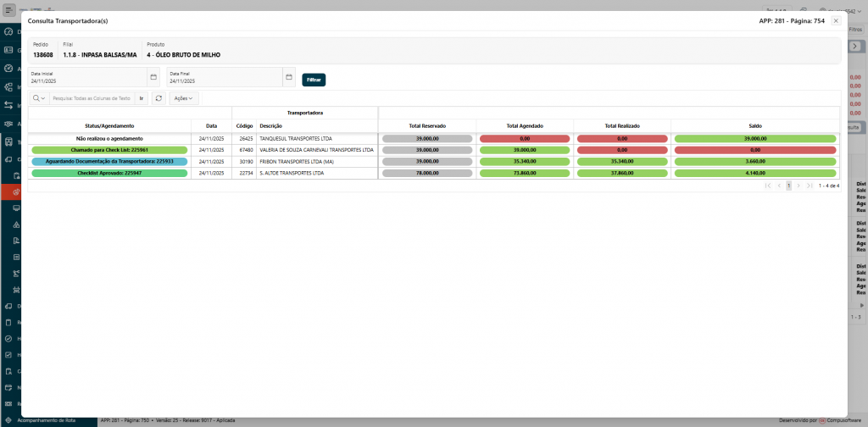This screenshot has width=868, height=427.
Task: Click the Saldo column header
Action: coord(755,126)
